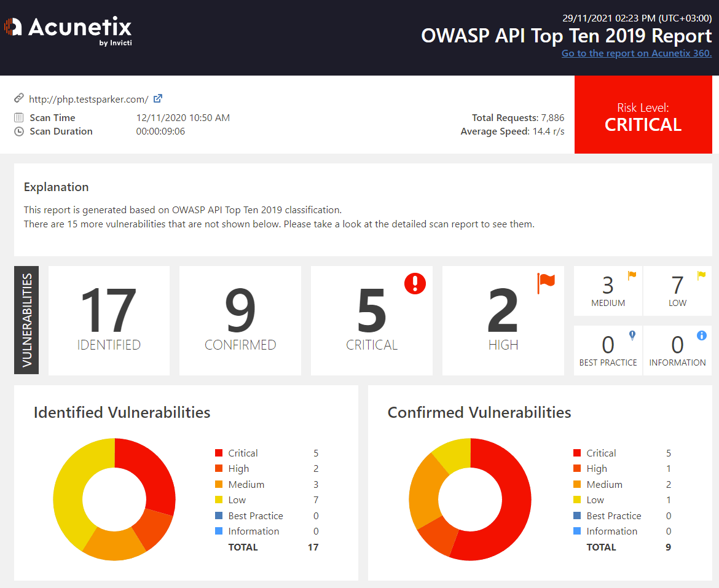The image size is (719, 588).
Task: Select the 7 Low card
Action: (677, 291)
